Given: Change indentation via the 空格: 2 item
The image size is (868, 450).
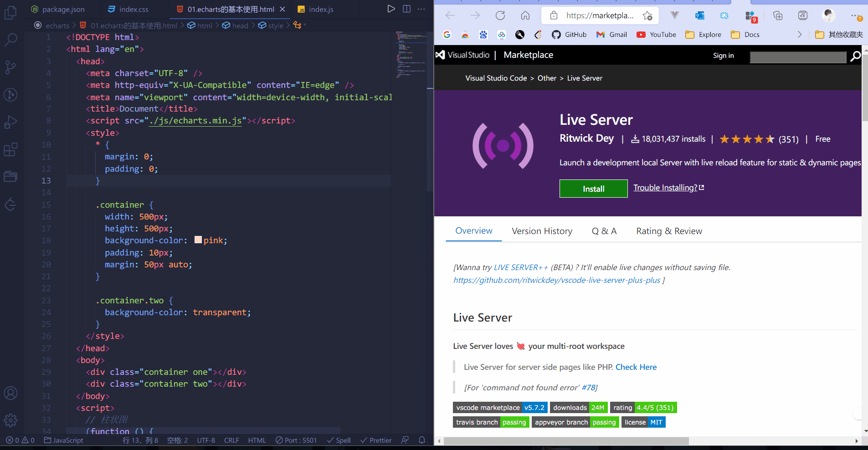Looking at the screenshot, I should coord(177,440).
